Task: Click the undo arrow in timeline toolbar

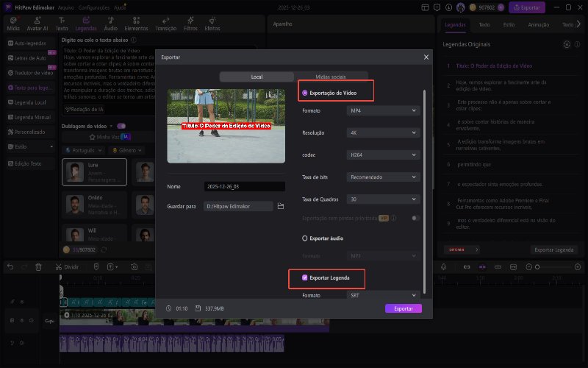Action: pos(10,267)
